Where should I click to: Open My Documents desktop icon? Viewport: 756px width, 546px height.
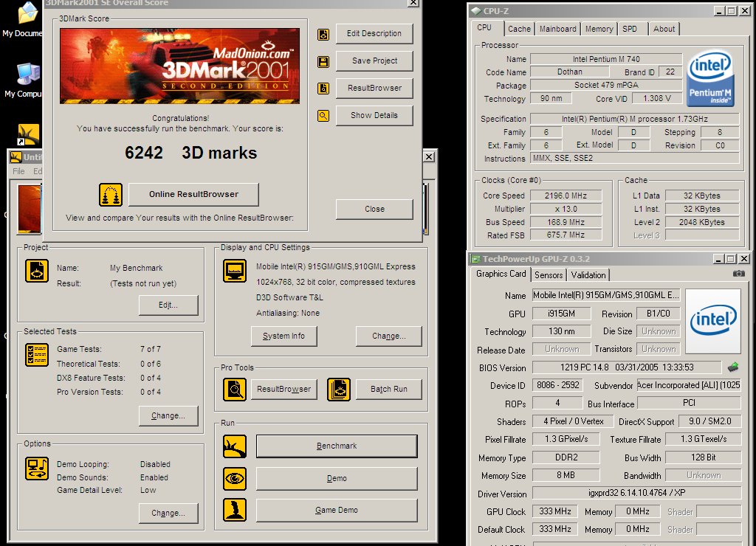point(24,20)
